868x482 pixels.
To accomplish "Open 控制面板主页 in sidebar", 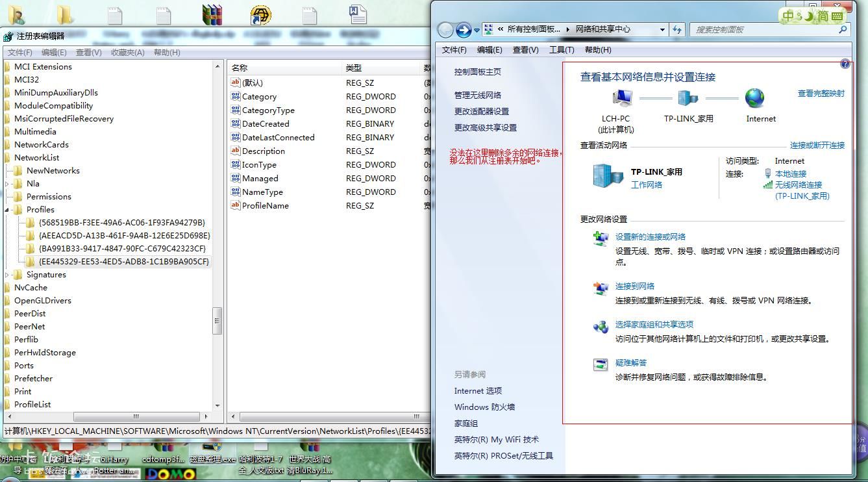I will (478, 72).
